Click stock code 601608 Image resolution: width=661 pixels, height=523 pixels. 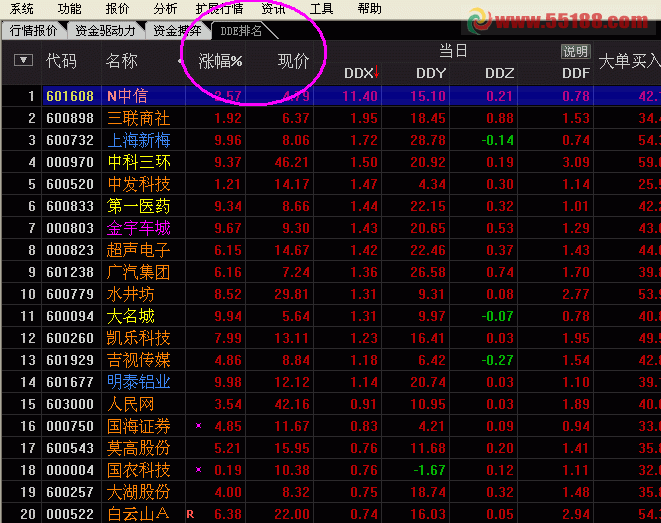coord(70,96)
